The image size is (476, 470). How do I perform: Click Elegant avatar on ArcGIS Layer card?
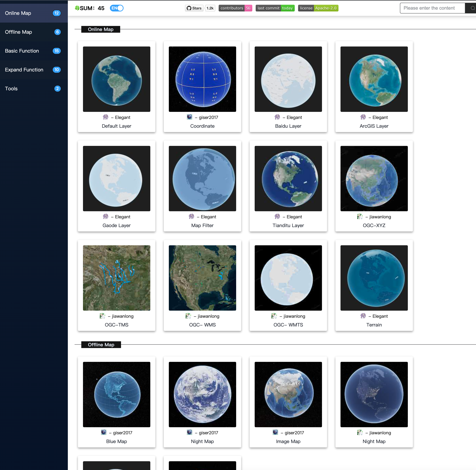(x=363, y=117)
